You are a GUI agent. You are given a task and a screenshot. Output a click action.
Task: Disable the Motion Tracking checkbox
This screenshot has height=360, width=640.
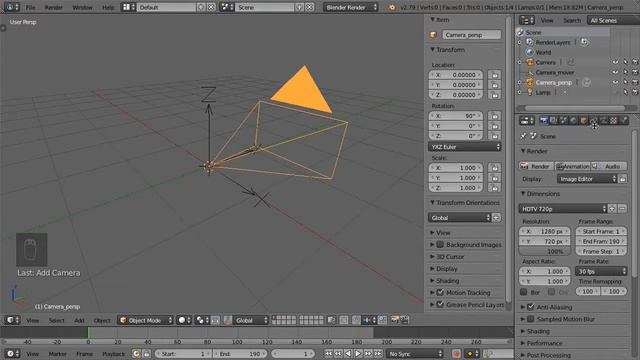[x=440, y=293]
